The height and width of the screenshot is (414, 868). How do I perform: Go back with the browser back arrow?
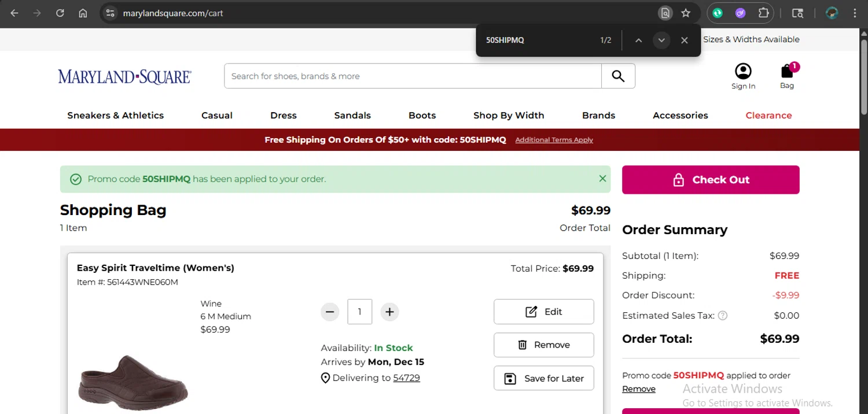[x=14, y=13]
